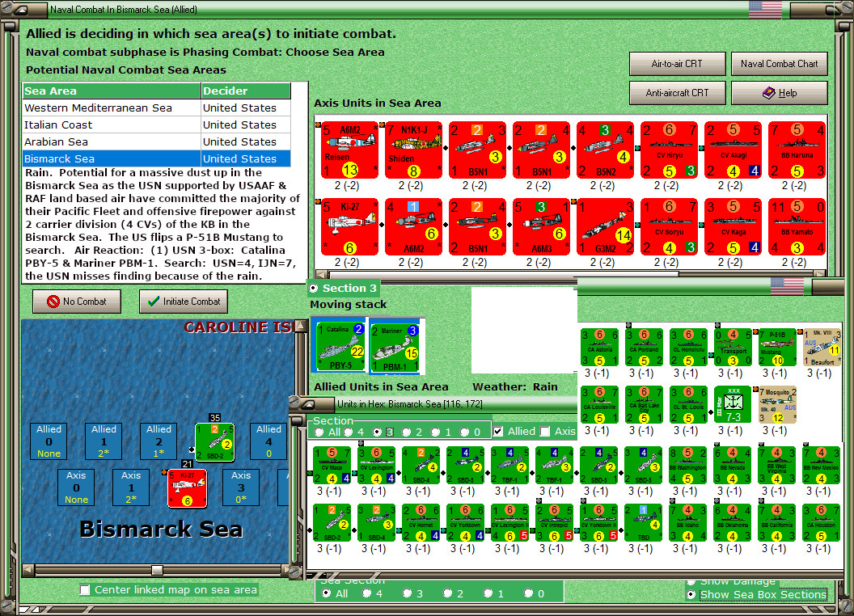Select the Catalina PBY-5 moving stack unit
This screenshot has width=854, height=616.
(x=340, y=346)
